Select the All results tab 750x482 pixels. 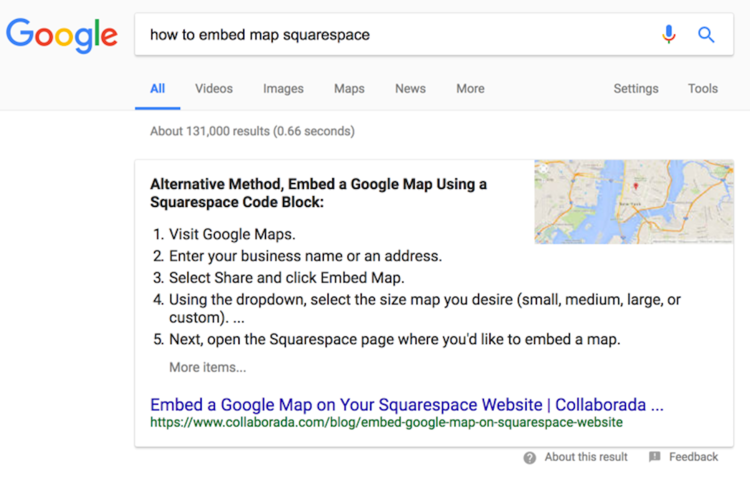[157, 88]
